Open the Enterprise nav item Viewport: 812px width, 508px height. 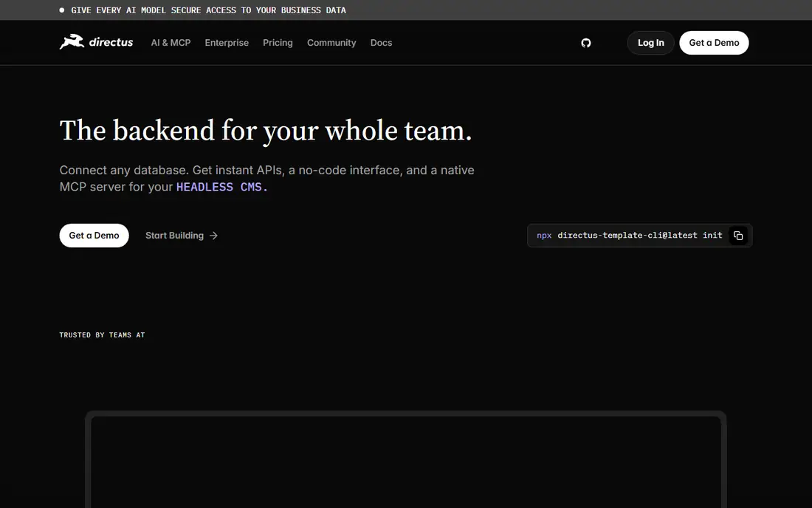pyautogui.click(x=227, y=43)
